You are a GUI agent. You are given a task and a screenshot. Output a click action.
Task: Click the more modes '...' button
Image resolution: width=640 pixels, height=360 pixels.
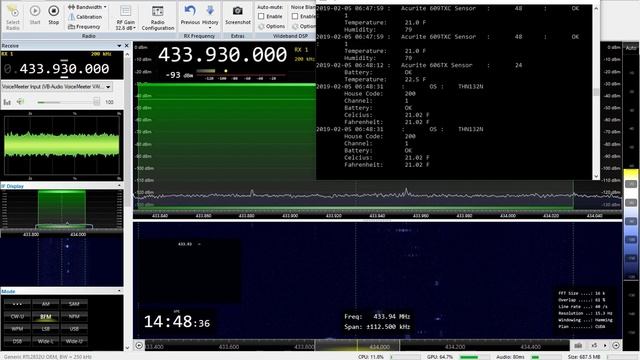point(17,304)
